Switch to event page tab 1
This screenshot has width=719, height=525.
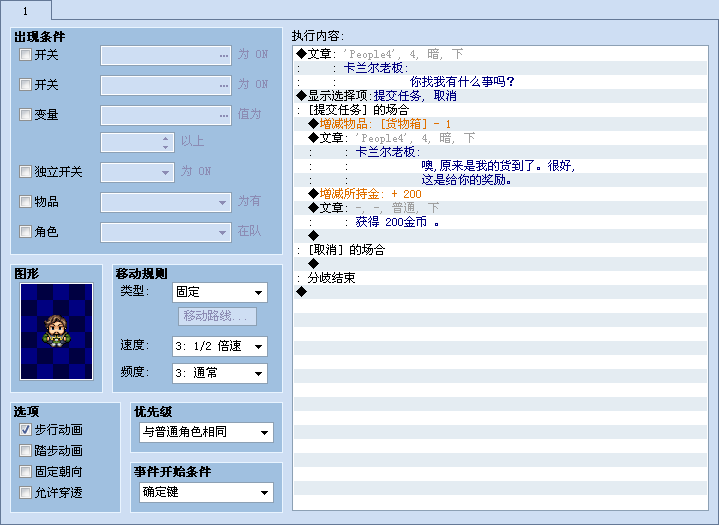26,10
